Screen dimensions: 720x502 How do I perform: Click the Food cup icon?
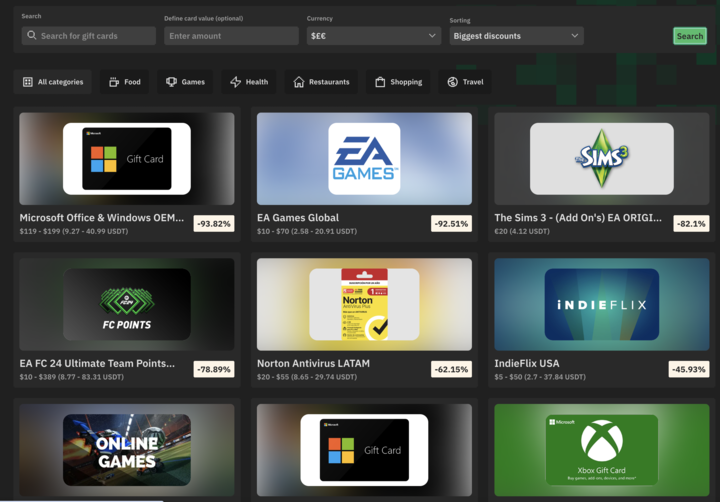(114, 82)
